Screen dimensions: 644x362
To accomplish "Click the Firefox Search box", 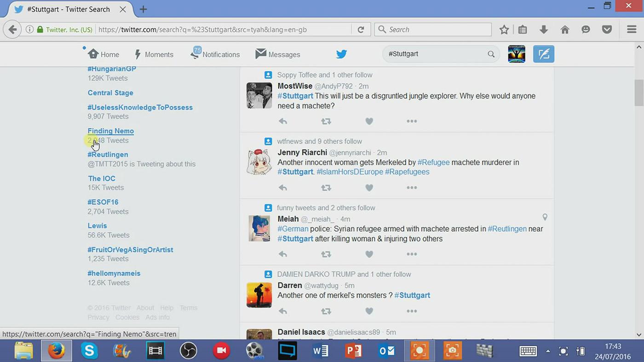I will pos(433,30).
